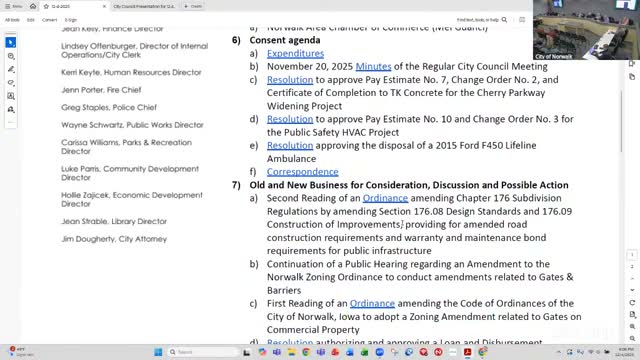Click the Find text or tools search icon
This screenshot has height=360, width=640.
click(x=504, y=20)
